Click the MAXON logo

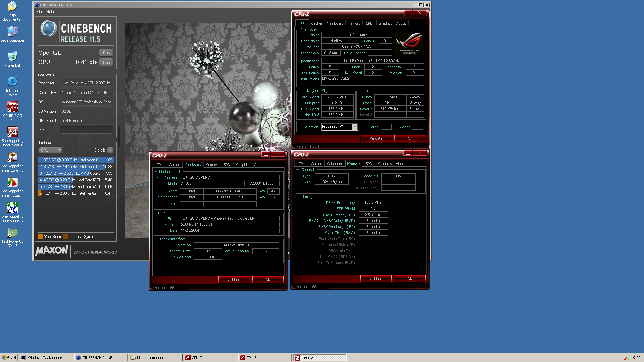coord(52,250)
